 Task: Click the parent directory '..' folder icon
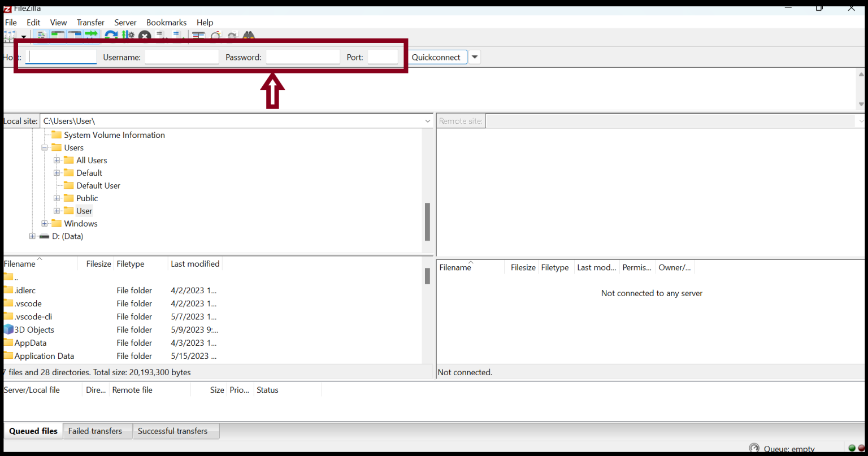click(8, 277)
